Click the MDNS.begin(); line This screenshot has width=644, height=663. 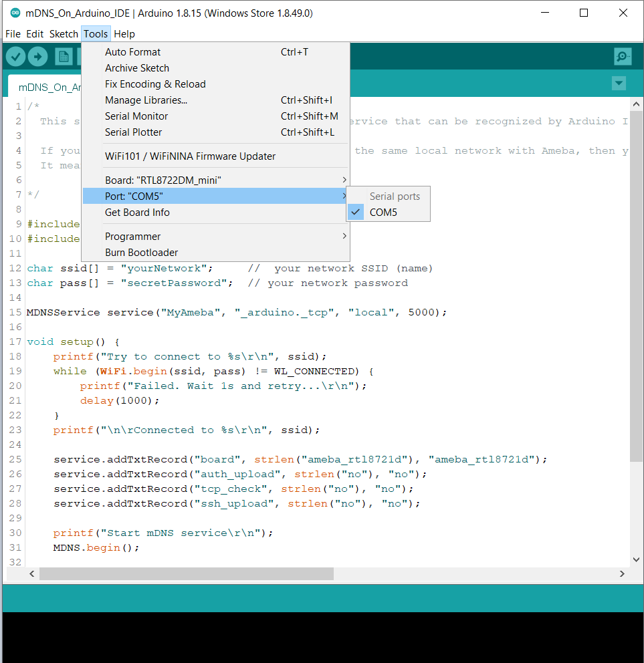(x=96, y=547)
